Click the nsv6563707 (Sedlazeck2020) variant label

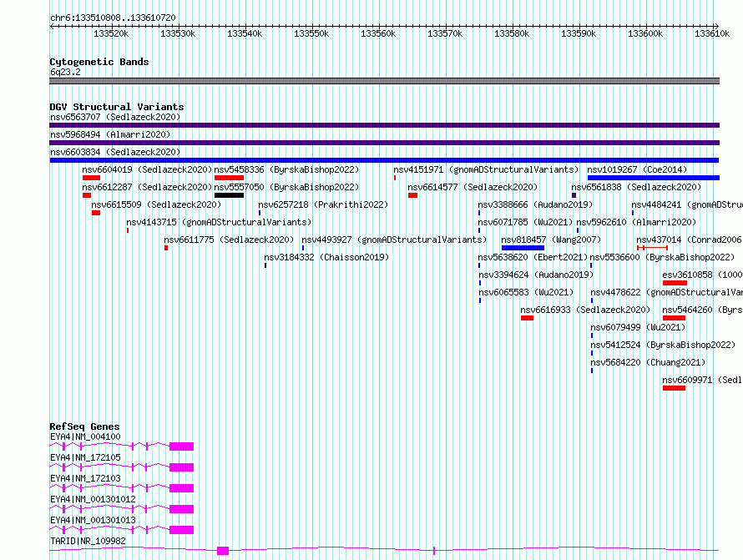(x=115, y=117)
